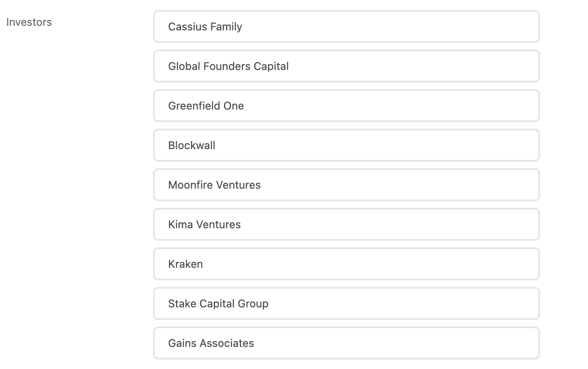Focus the Kima Ventures input

tap(346, 224)
